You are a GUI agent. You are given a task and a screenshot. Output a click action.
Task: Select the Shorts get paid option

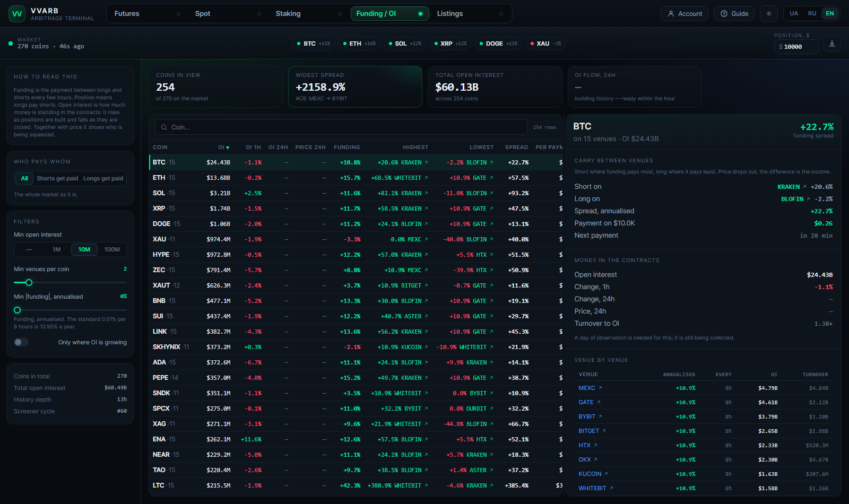point(57,178)
